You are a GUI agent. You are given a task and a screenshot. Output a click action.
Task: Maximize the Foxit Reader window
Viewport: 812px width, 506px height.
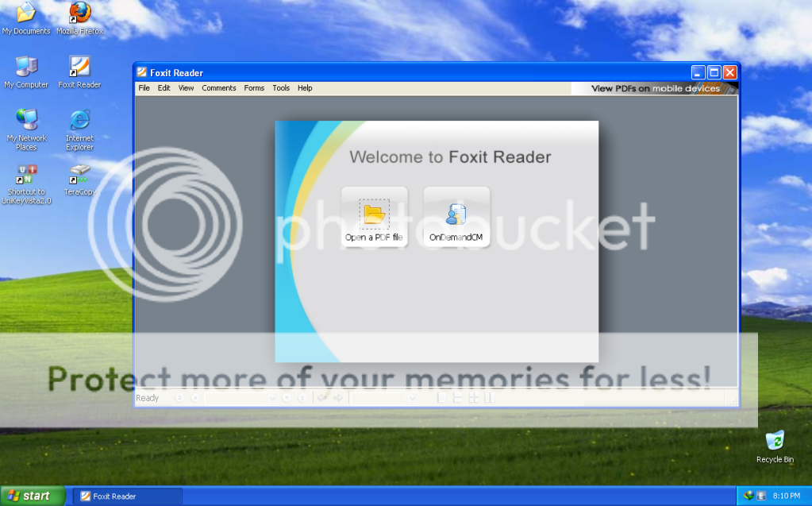(x=714, y=72)
